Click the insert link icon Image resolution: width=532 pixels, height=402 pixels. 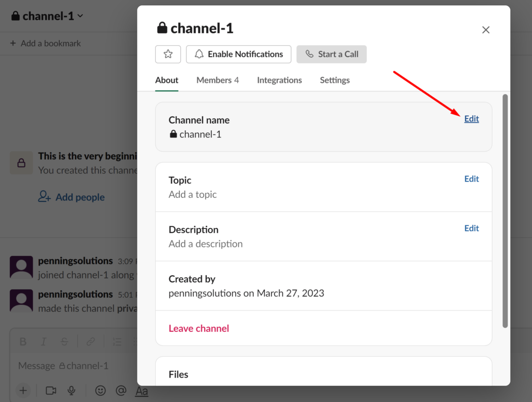point(90,342)
